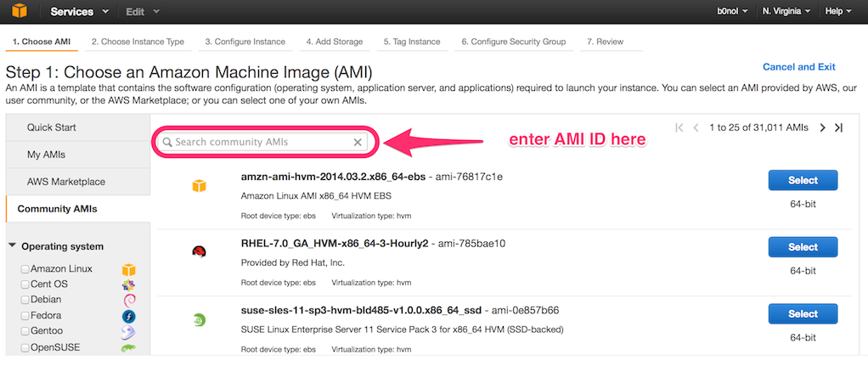Check the OpenSUSE filter box
This screenshot has width=868, height=366.
tap(25, 347)
